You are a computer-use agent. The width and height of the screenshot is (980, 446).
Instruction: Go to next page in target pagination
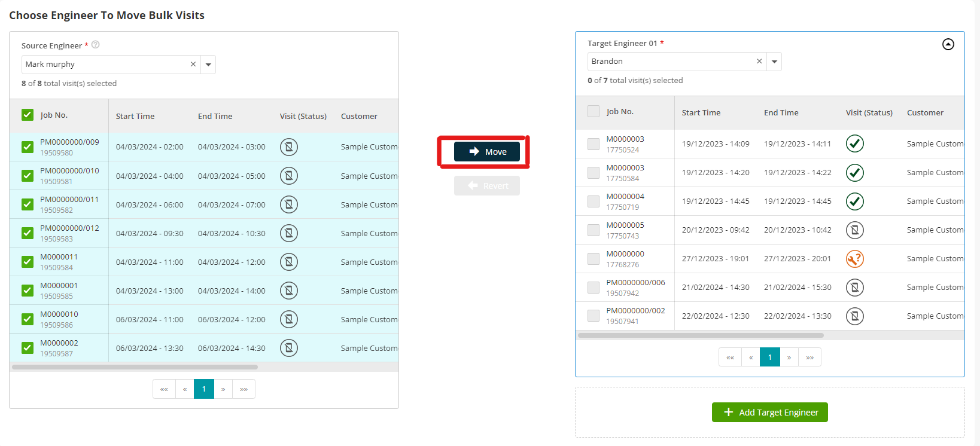pyautogui.click(x=789, y=358)
